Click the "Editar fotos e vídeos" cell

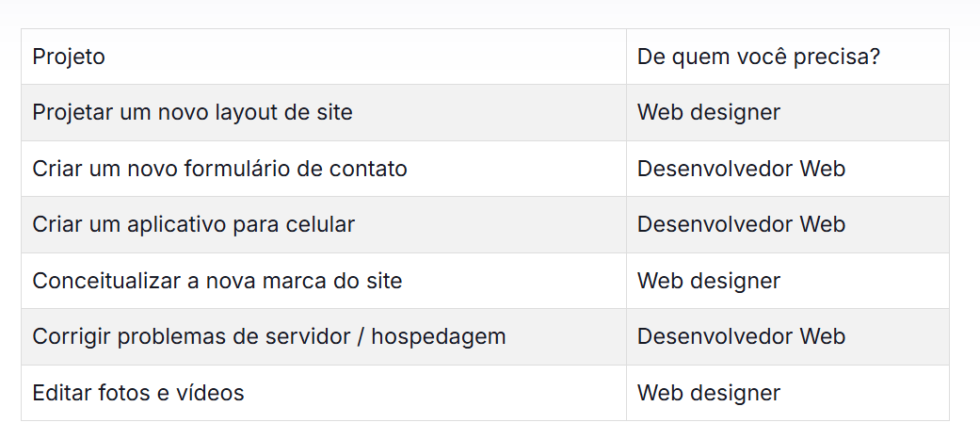138,393
